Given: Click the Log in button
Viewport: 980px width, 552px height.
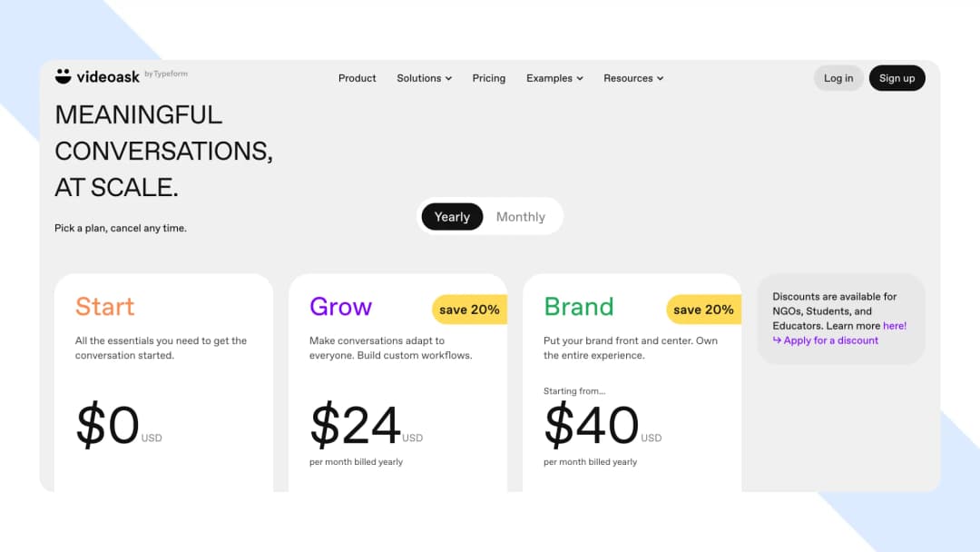Looking at the screenshot, I should tap(838, 78).
